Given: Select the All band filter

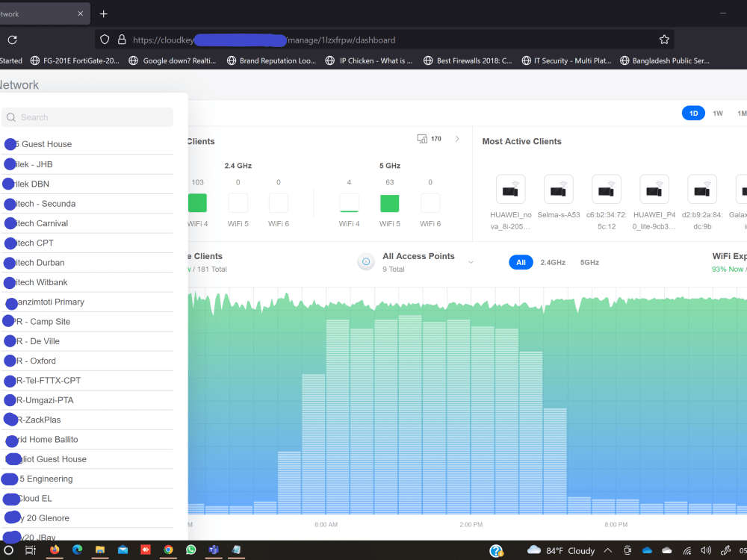Looking at the screenshot, I should pos(521,262).
